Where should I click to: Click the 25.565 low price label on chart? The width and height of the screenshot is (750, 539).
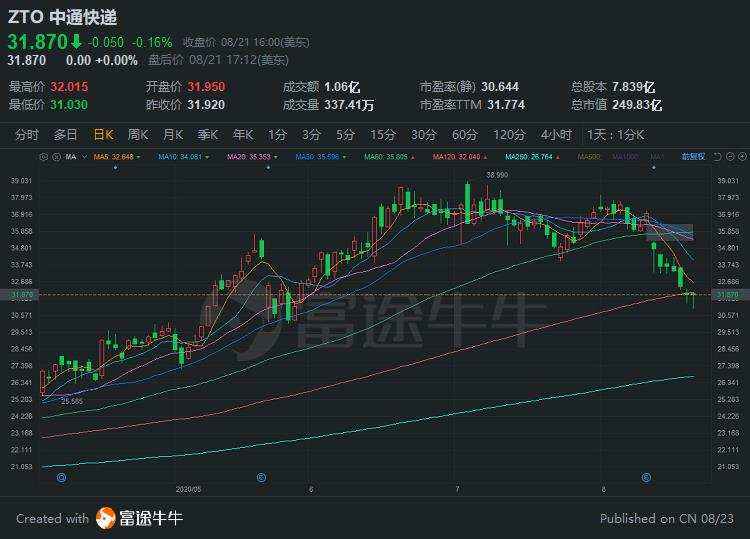click(x=72, y=401)
